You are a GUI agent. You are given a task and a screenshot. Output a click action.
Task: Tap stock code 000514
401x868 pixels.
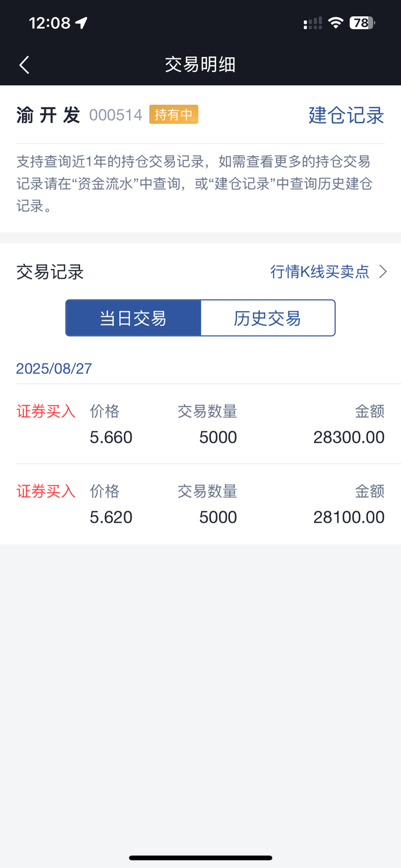[115, 115]
